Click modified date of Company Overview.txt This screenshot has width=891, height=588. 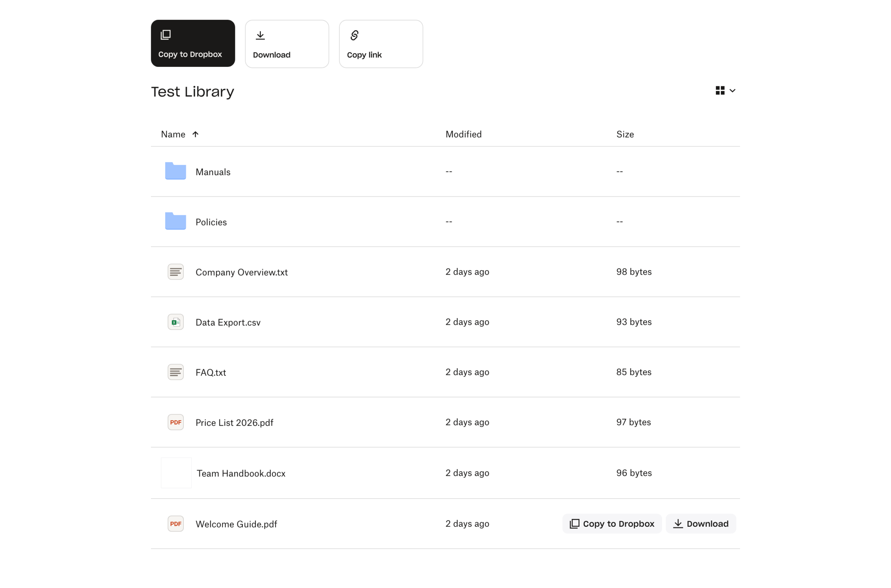pyautogui.click(x=467, y=272)
